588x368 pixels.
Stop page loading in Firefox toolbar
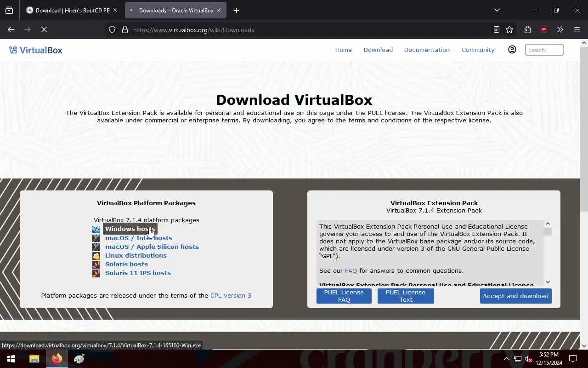point(44,29)
